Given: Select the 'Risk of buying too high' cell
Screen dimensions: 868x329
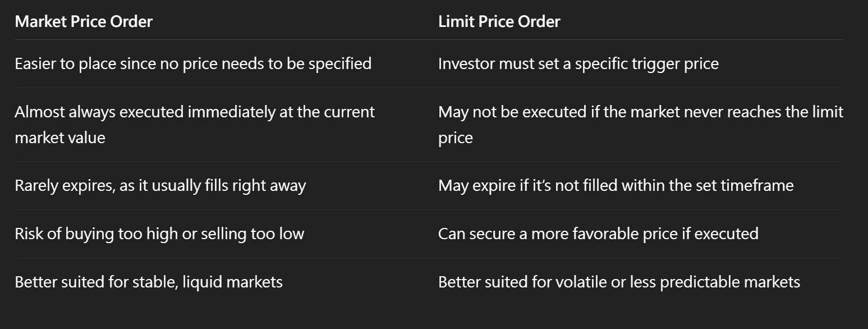Looking at the screenshot, I should point(159,234).
